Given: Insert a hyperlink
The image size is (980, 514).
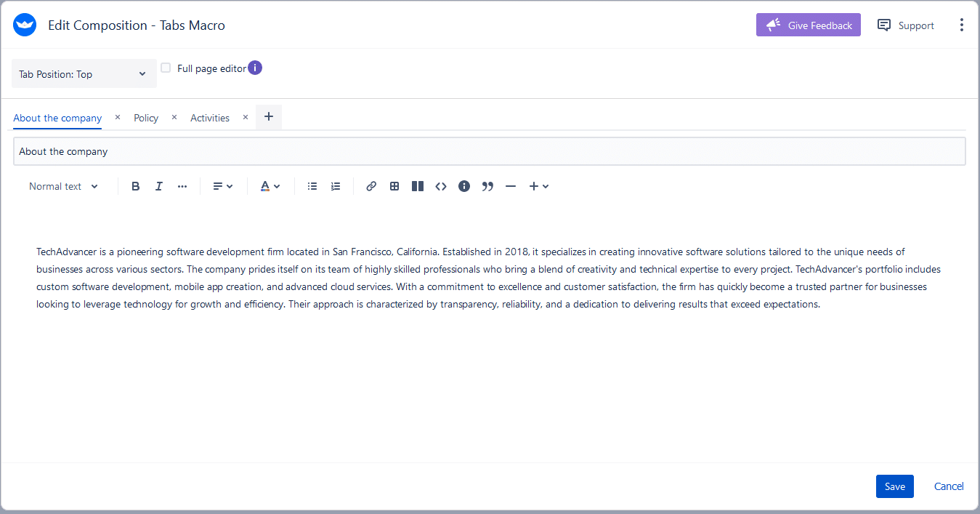Looking at the screenshot, I should click(x=371, y=186).
